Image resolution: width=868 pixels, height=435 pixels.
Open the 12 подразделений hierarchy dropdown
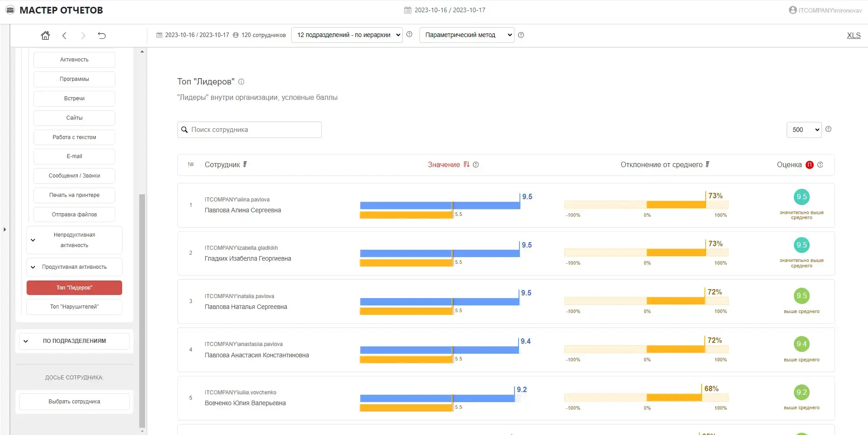pyautogui.click(x=347, y=35)
